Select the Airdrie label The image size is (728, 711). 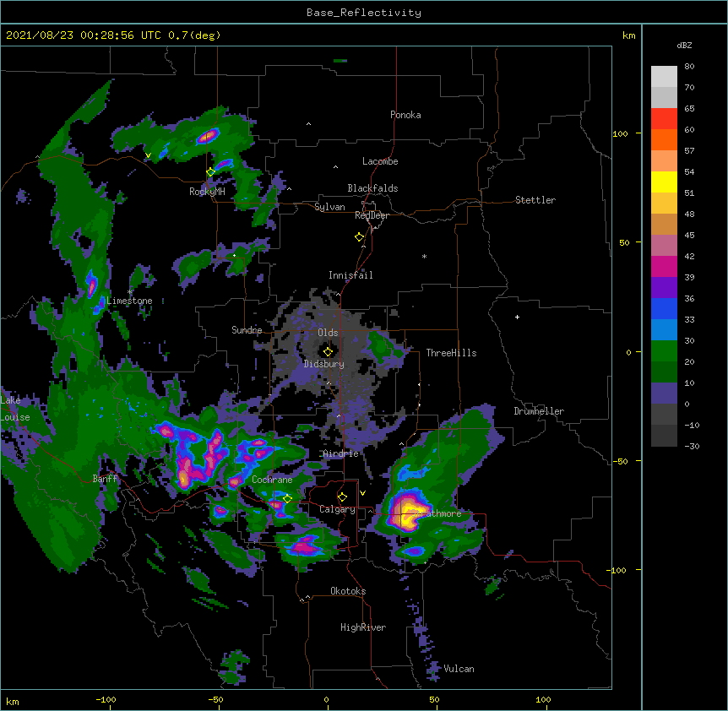click(x=341, y=453)
